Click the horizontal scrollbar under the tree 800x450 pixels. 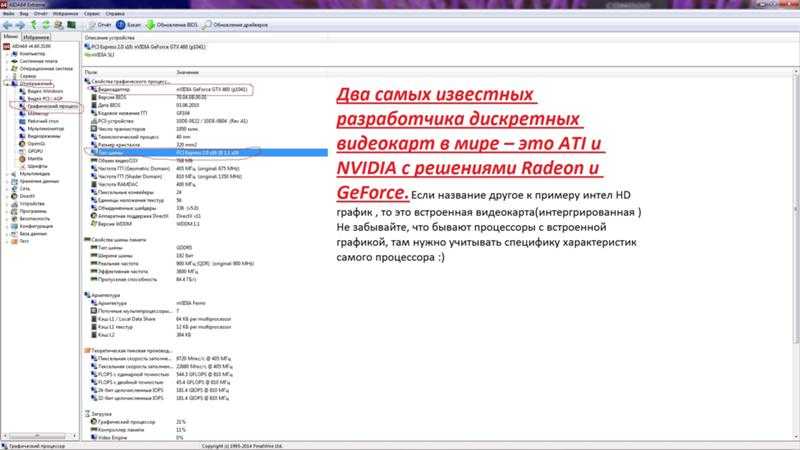coord(38,436)
